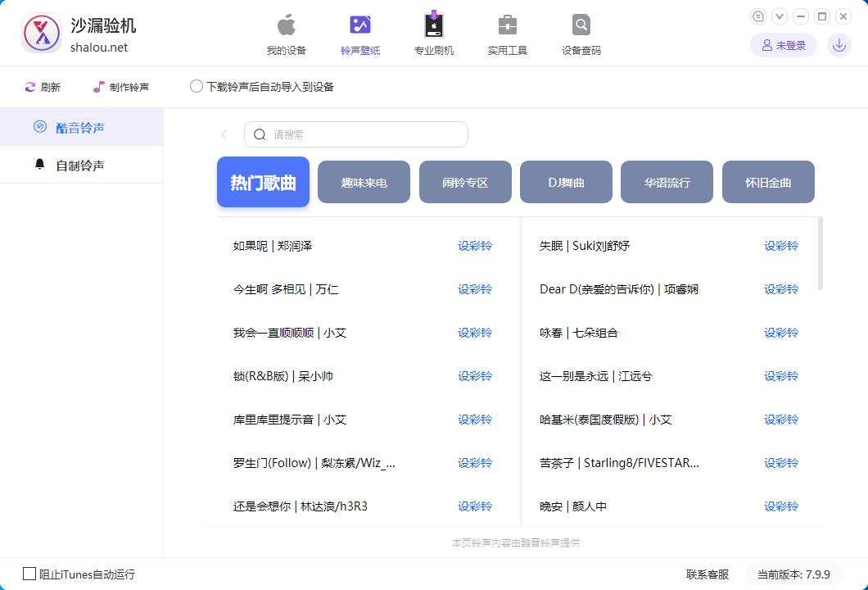
Task: Enable 阻止iTunes自动运行 checkbox
Action: pos(29,574)
